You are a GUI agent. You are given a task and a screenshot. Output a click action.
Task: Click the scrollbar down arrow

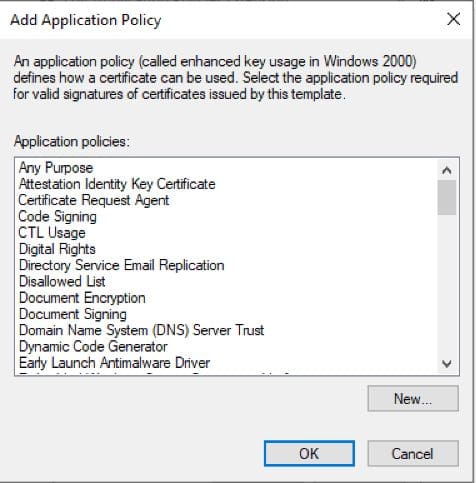click(x=447, y=363)
